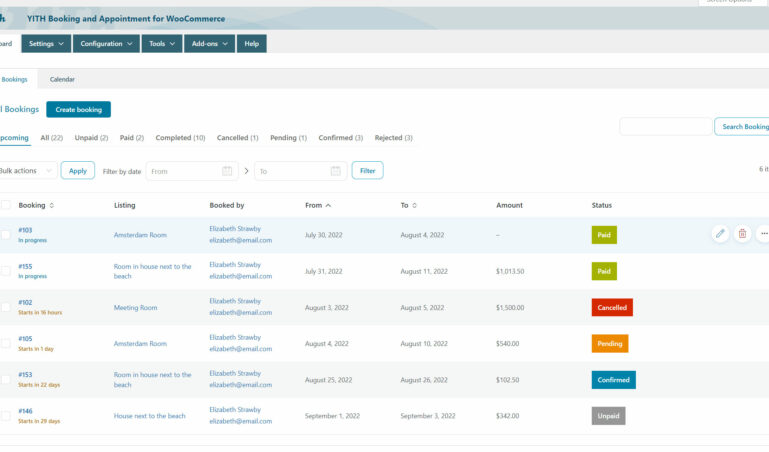Open the Bulk actions dropdown
Image resolution: width=769 pixels, height=452 pixels.
tap(27, 171)
